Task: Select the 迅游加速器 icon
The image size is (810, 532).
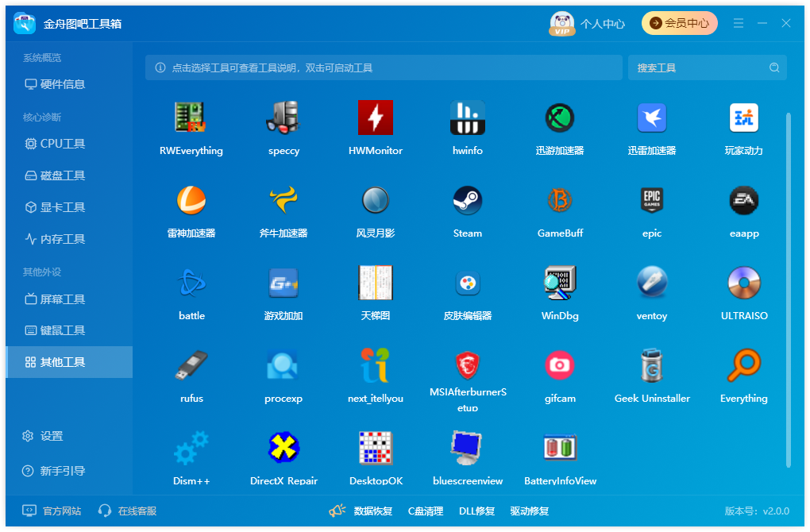Action: [560, 118]
